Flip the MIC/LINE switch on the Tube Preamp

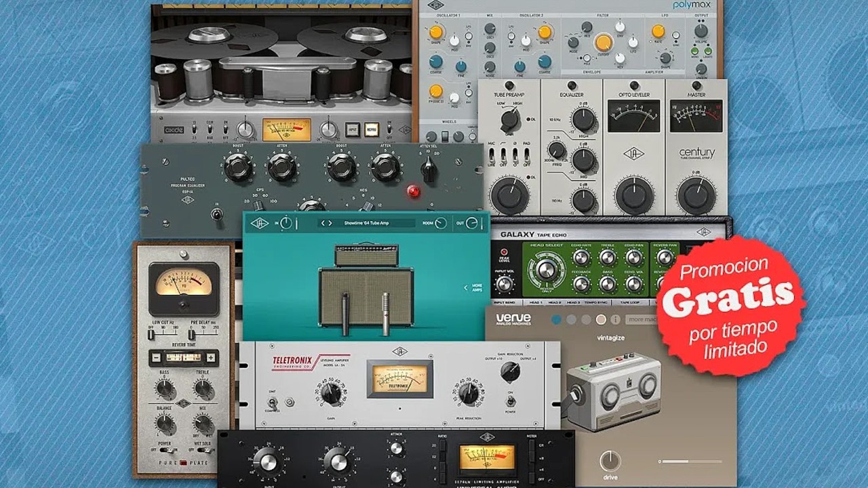[492, 156]
